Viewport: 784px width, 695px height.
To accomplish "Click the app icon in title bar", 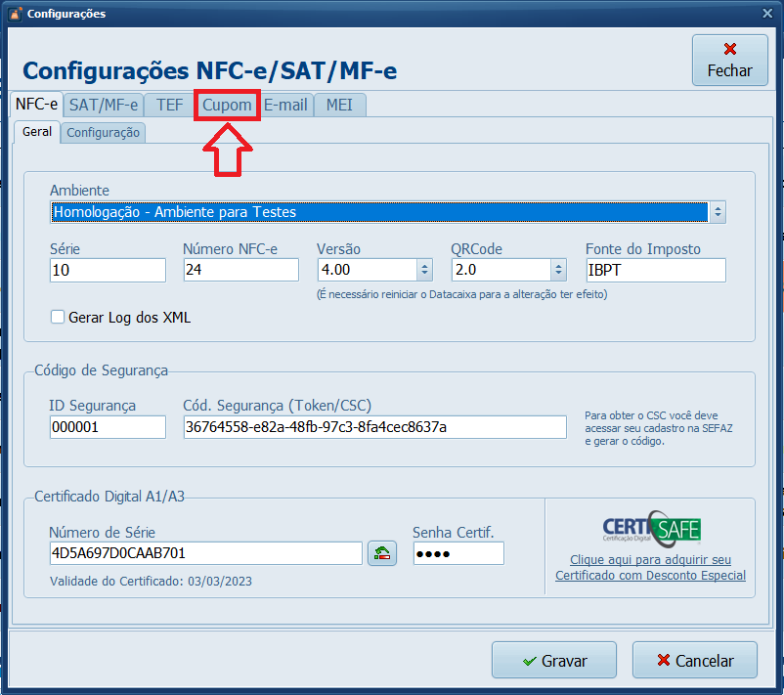I will click(14, 14).
